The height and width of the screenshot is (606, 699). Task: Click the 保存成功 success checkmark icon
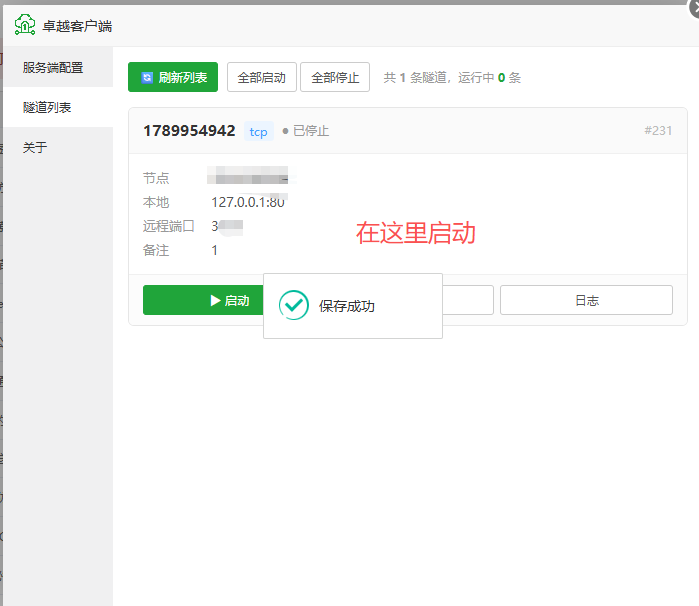pos(294,305)
